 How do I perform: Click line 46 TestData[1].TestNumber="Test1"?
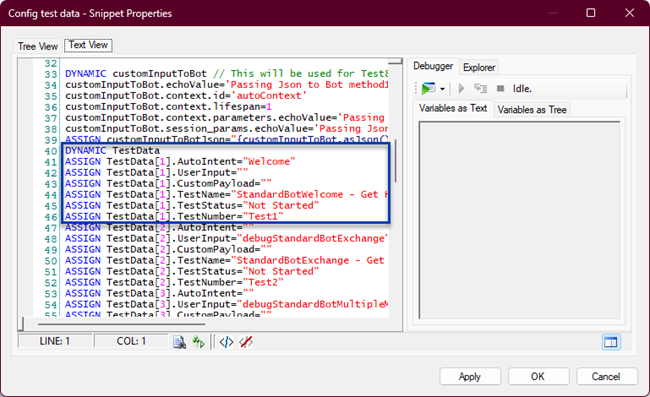174,217
